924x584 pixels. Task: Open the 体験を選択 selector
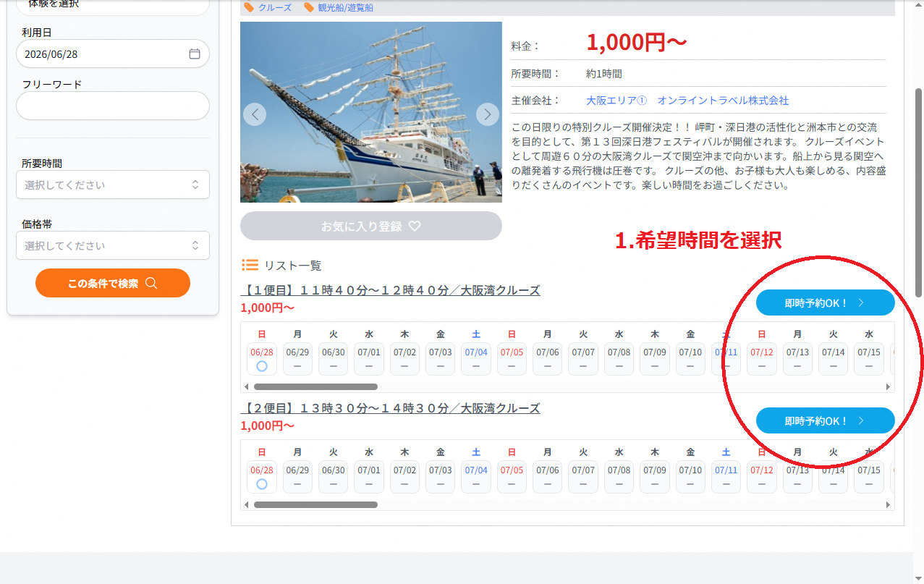[113, 6]
